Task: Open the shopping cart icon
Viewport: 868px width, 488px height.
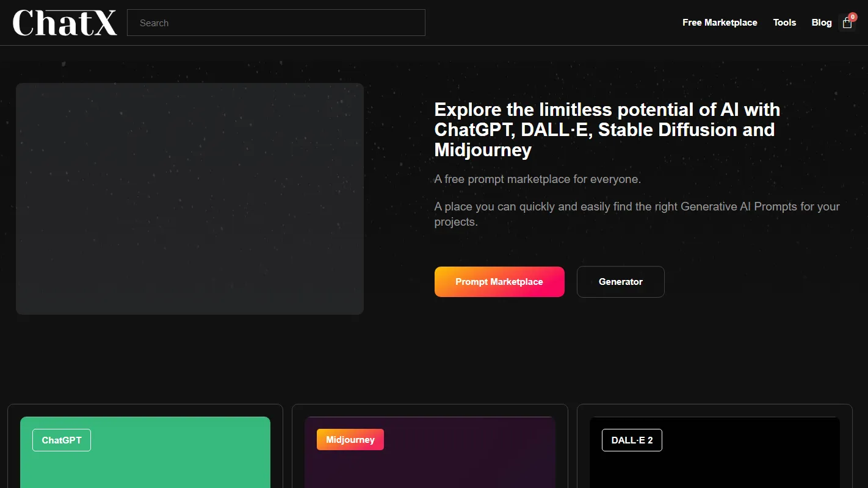Action: (847, 24)
